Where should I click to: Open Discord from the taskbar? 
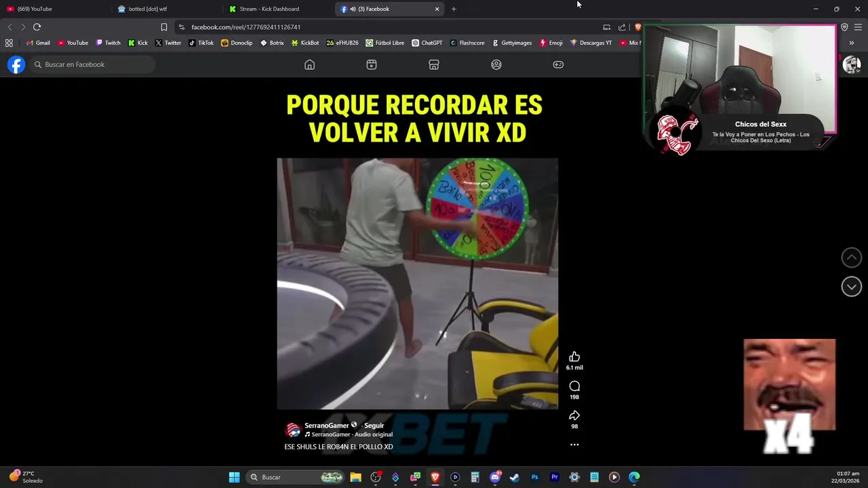[495, 477]
